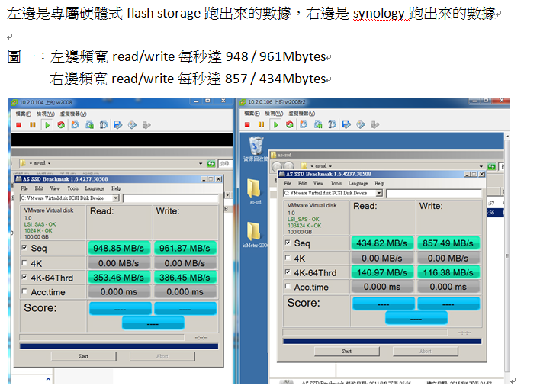Screen dimensions: 540x392
Task: Open File menu in 10.2.0.104 AS SSD
Action: [x=24, y=188]
